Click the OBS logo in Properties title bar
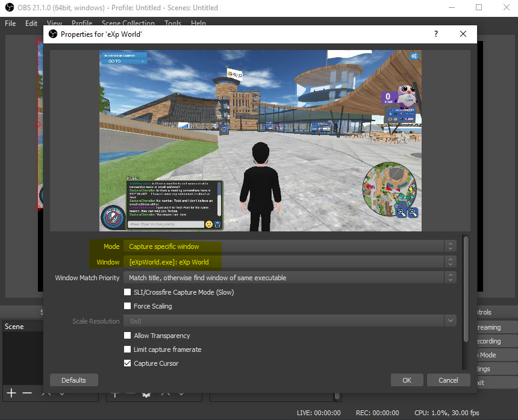 [x=53, y=34]
